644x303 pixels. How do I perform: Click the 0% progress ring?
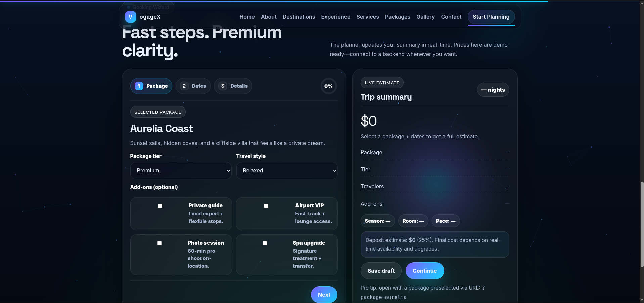(328, 86)
